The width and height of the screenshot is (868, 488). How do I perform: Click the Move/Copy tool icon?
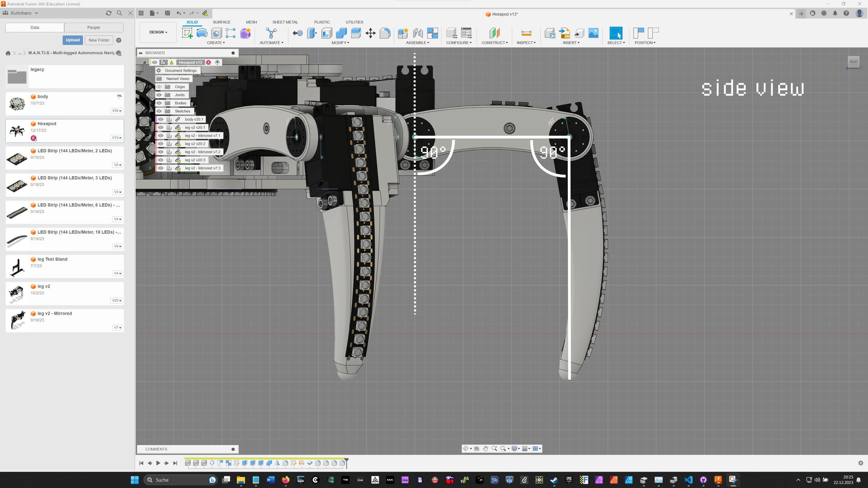(370, 33)
